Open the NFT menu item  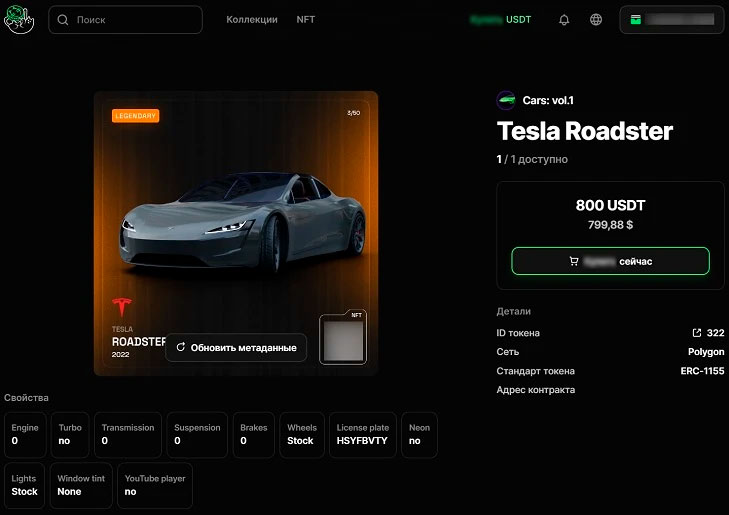click(x=306, y=20)
